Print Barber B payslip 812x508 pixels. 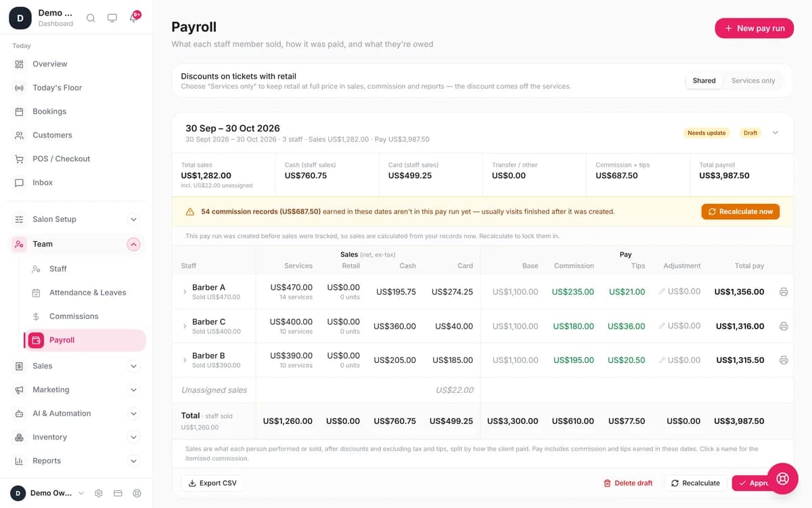tap(784, 360)
